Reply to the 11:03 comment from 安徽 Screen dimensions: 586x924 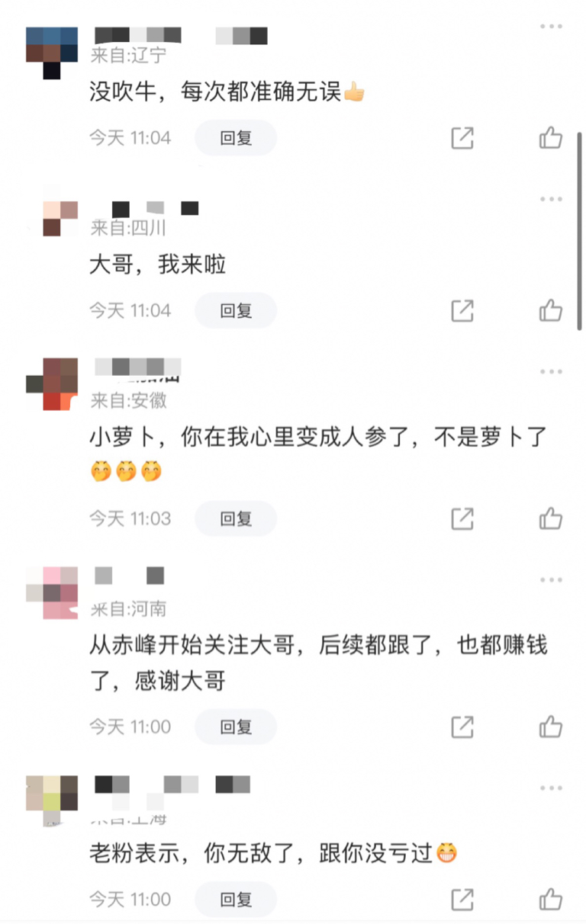tap(236, 518)
